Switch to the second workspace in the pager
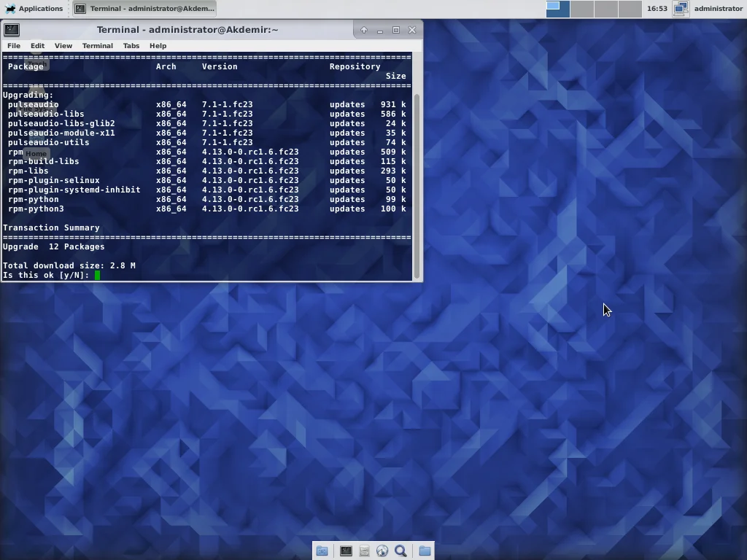The width and height of the screenshot is (747, 560). (x=581, y=9)
